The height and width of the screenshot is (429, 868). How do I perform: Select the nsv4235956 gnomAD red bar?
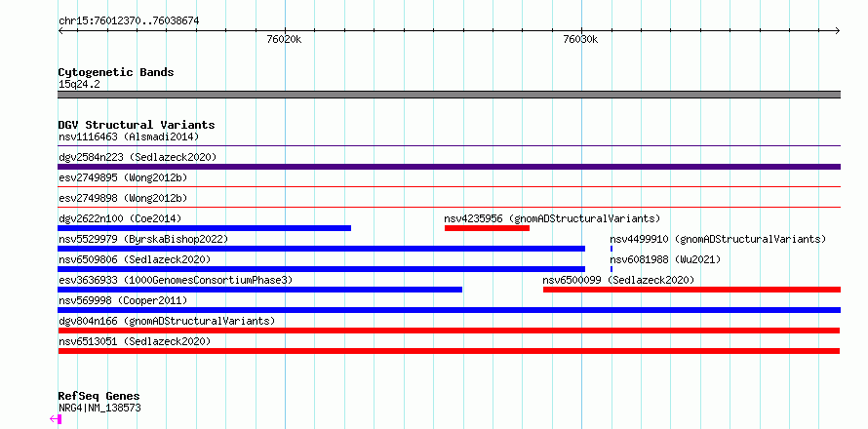tap(487, 228)
